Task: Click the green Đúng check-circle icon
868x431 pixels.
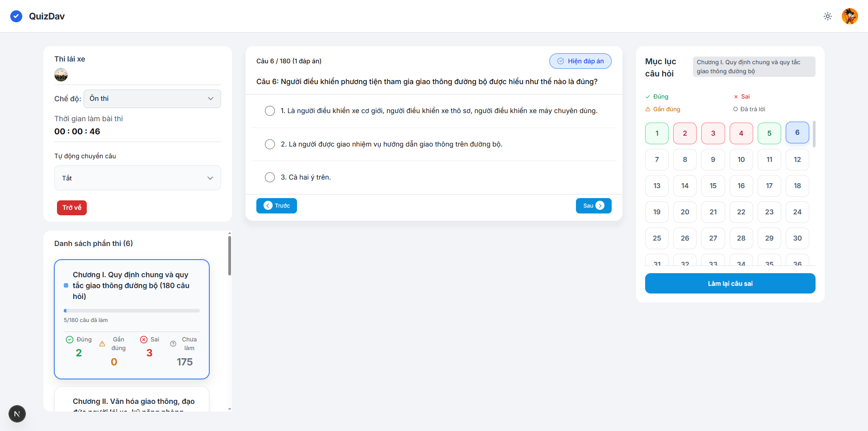Action: coord(70,340)
